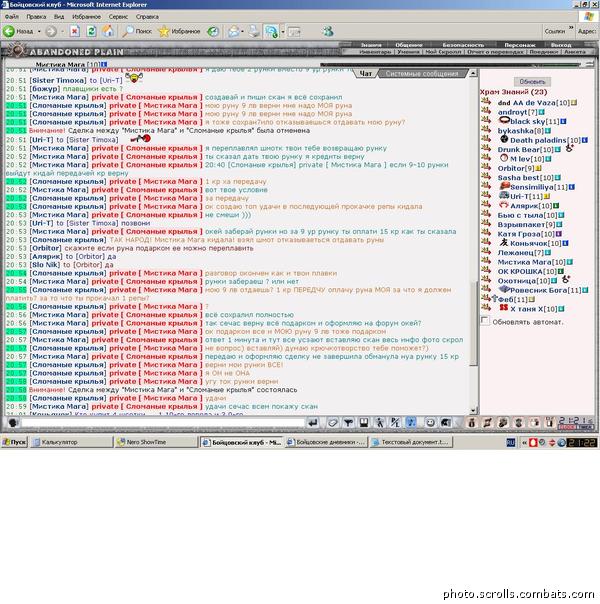Click into the chat message input field
This screenshot has width=600, height=604.
163,423
